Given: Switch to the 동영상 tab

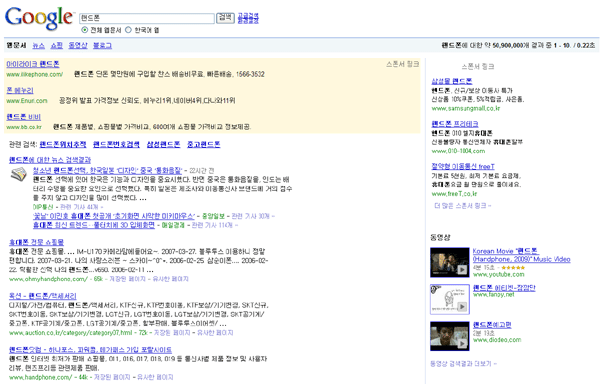Looking at the screenshot, I should [78, 46].
